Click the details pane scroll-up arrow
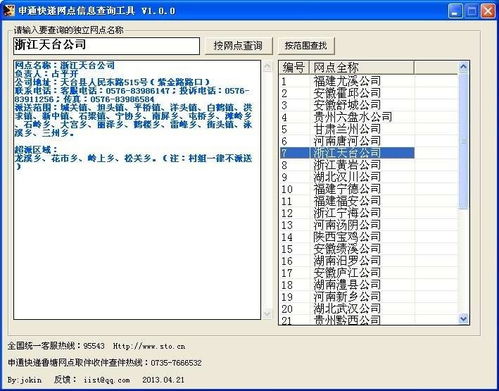499x391 pixels. pyautogui.click(x=267, y=67)
